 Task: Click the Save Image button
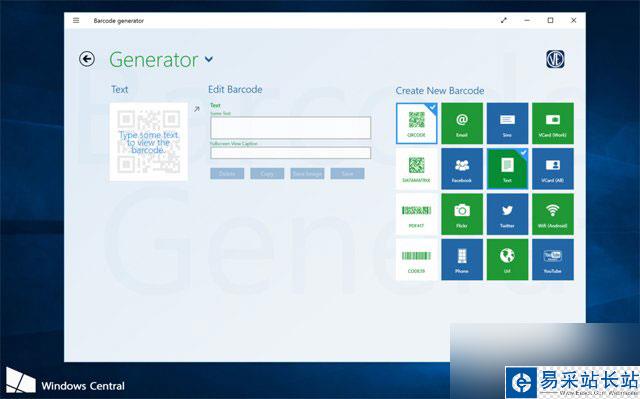click(307, 173)
